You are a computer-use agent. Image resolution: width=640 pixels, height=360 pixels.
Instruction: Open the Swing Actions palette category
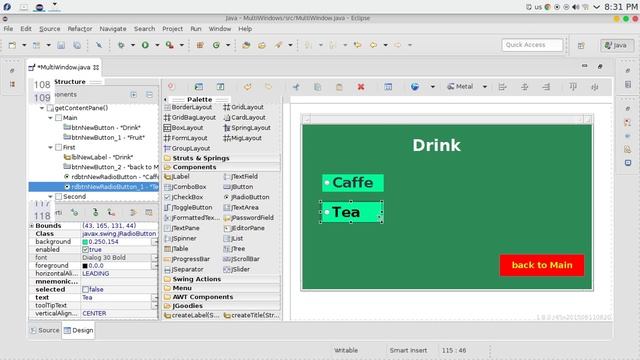pyautogui.click(x=222, y=279)
